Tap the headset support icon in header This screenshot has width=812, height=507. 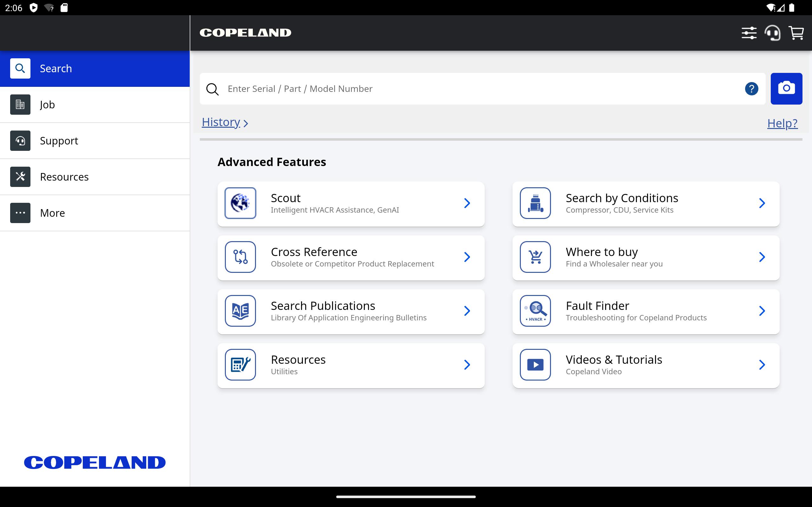click(772, 33)
